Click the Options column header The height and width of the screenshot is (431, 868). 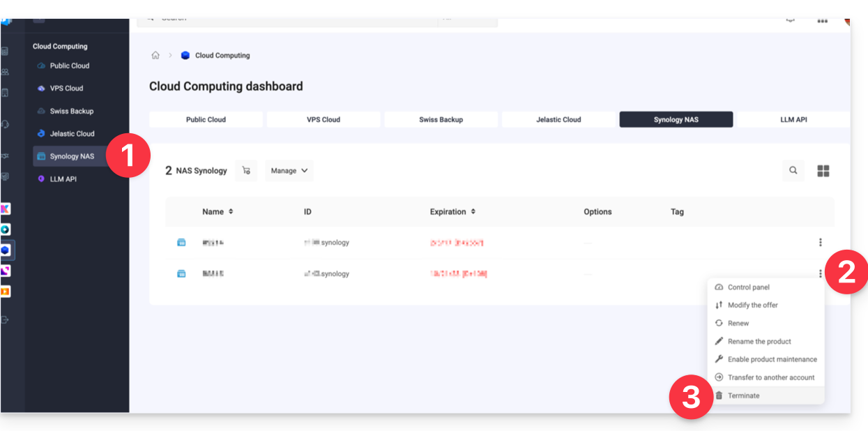click(597, 212)
